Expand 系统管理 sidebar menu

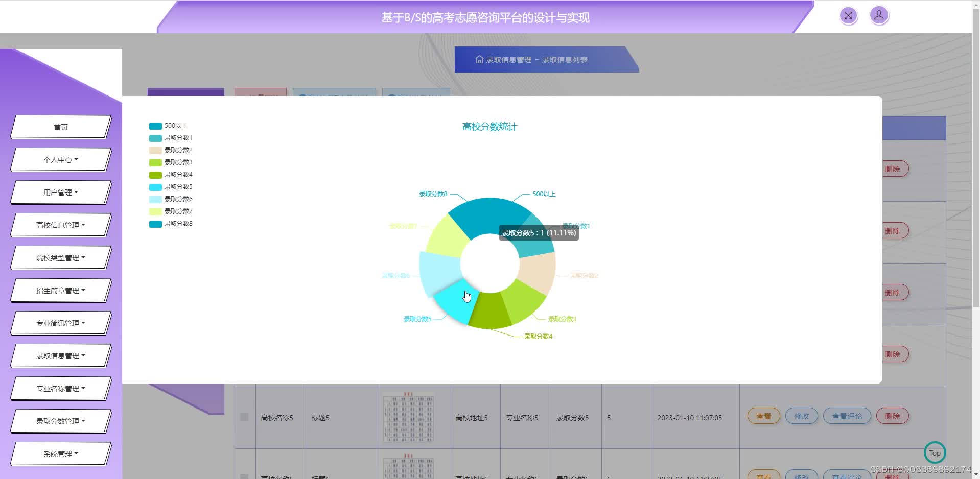pyautogui.click(x=61, y=454)
